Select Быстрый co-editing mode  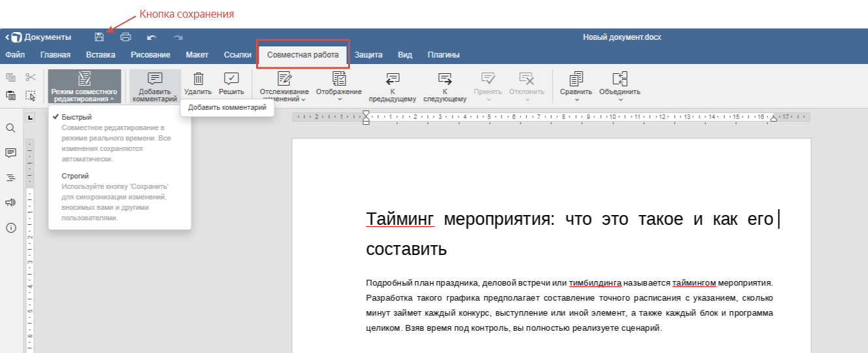pyautogui.click(x=120, y=138)
